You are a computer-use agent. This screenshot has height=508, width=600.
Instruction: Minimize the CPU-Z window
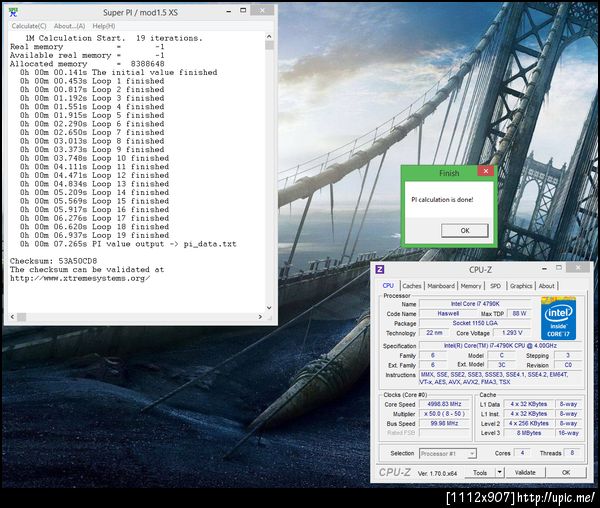tap(544, 269)
